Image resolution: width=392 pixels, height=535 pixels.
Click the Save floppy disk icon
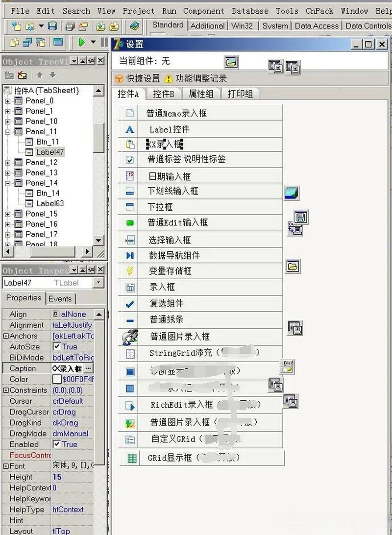point(52,26)
